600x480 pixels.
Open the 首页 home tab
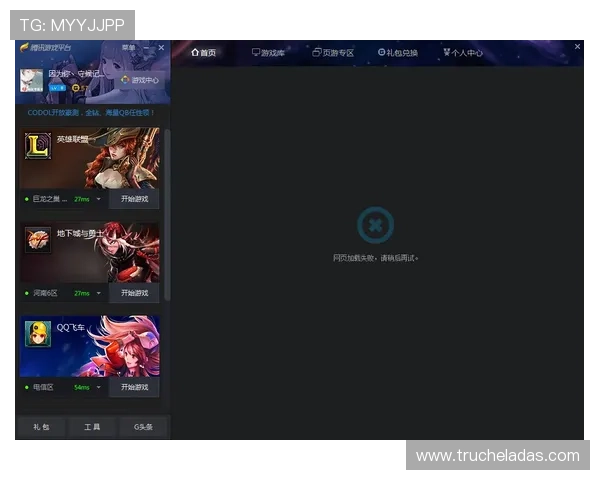(203, 52)
